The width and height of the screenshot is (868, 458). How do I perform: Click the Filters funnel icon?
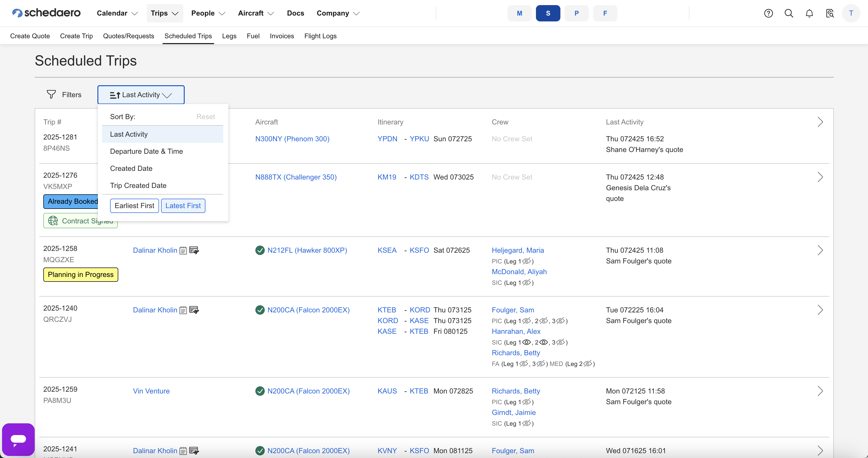coord(51,94)
